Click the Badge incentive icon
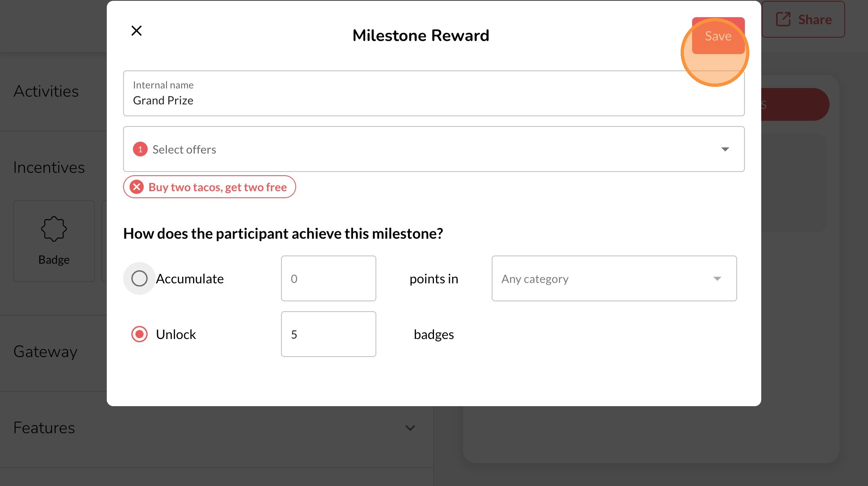The height and width of the screenshot is (486, 868). click(x=54, y=229)
